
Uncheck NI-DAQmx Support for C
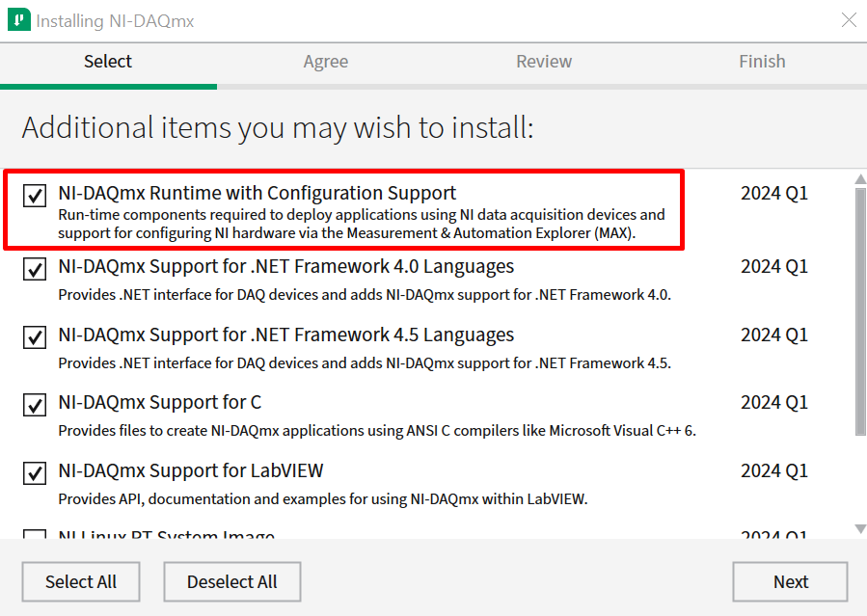click(35, 405)
